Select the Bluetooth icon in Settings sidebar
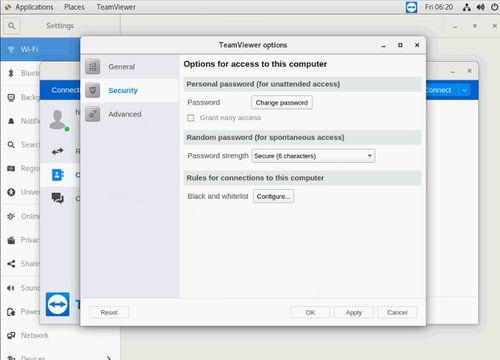 pyautogui.click(x=11, y=73)
